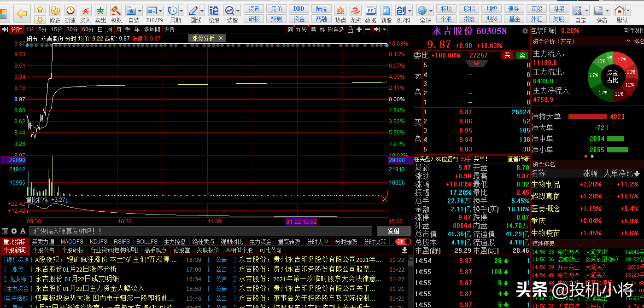The image size is (644, 308).
Task: Open the 测速 speed test clock icon
Action: coord(70,10)
